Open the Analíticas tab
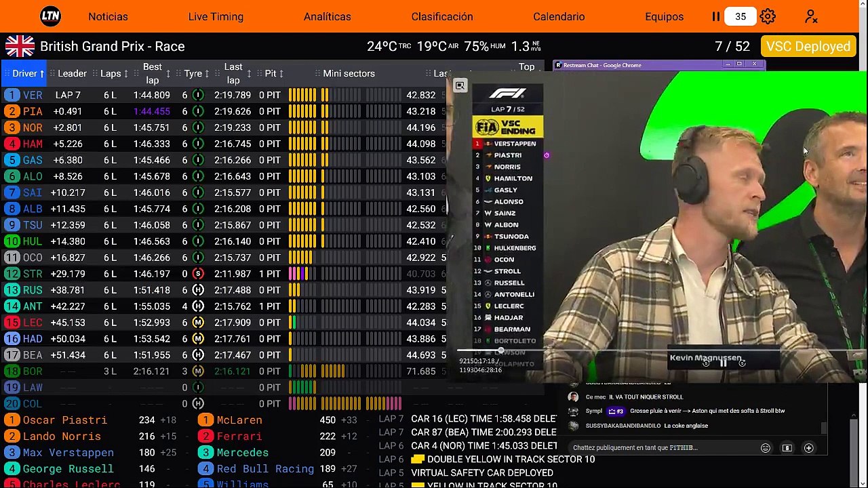Screen dimensions: 868x488 (x=328, y=16)
